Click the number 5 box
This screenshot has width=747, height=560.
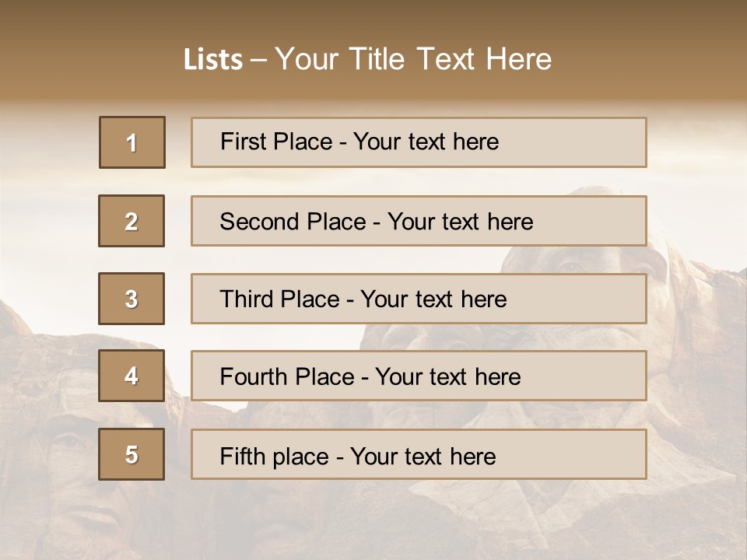[x=132, y=454]
